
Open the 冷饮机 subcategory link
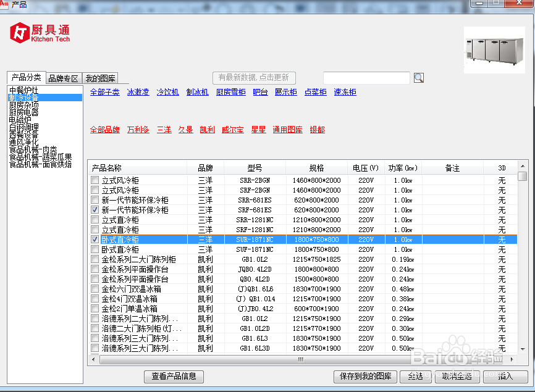pos(167,92)
